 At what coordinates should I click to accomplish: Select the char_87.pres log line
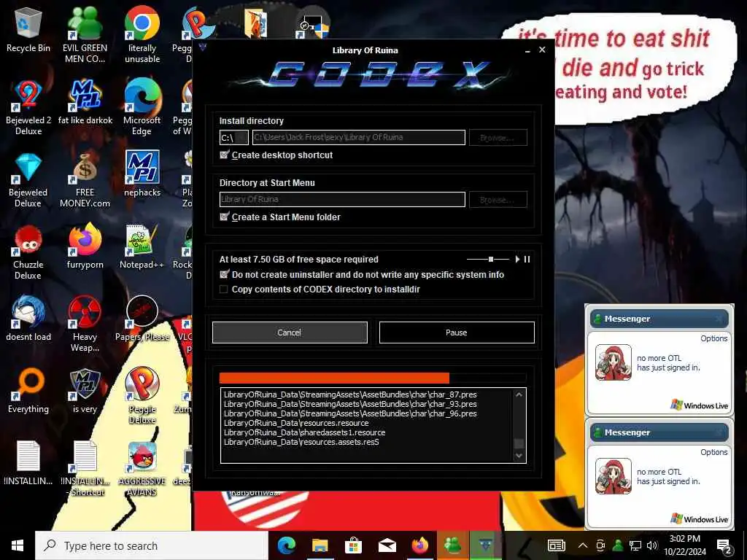pyautogui.click(x=350, y=394)
